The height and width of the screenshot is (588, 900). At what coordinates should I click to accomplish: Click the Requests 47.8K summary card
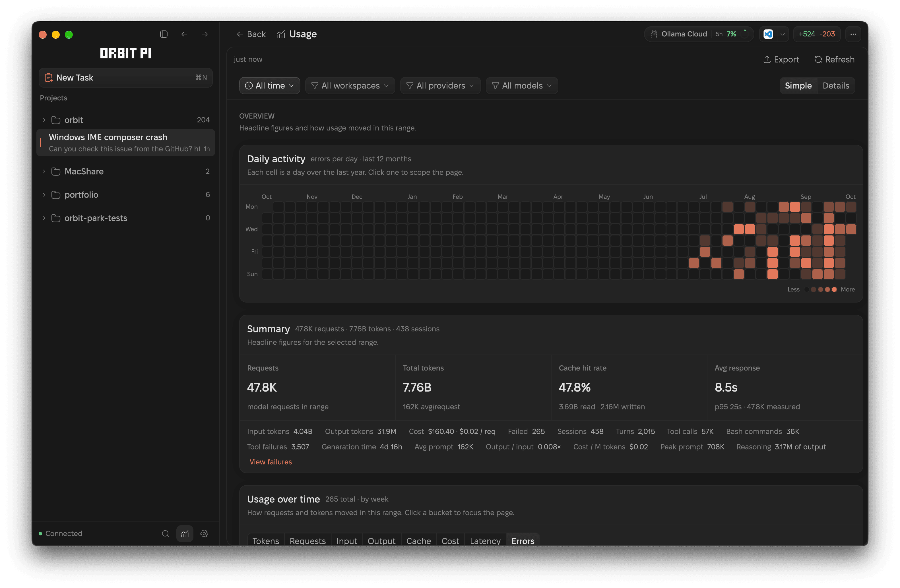[317, 387]
